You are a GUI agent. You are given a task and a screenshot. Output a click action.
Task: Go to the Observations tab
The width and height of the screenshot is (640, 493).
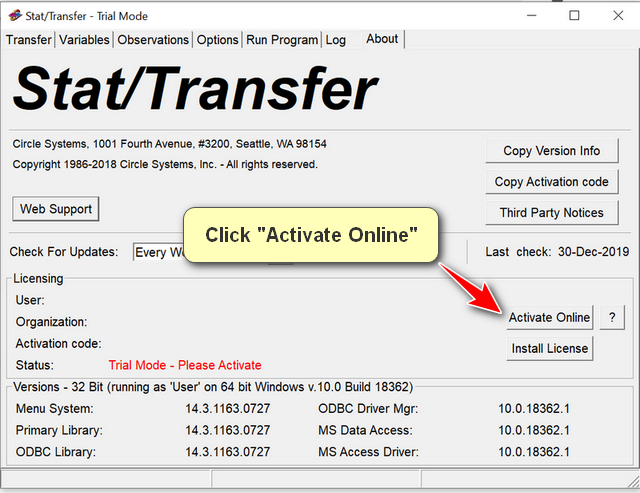pyautogui.click(x=153, y=40)
